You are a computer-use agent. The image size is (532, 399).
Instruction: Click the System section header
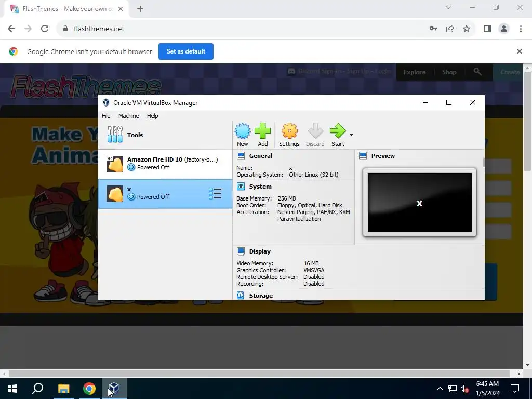(260, 187)
